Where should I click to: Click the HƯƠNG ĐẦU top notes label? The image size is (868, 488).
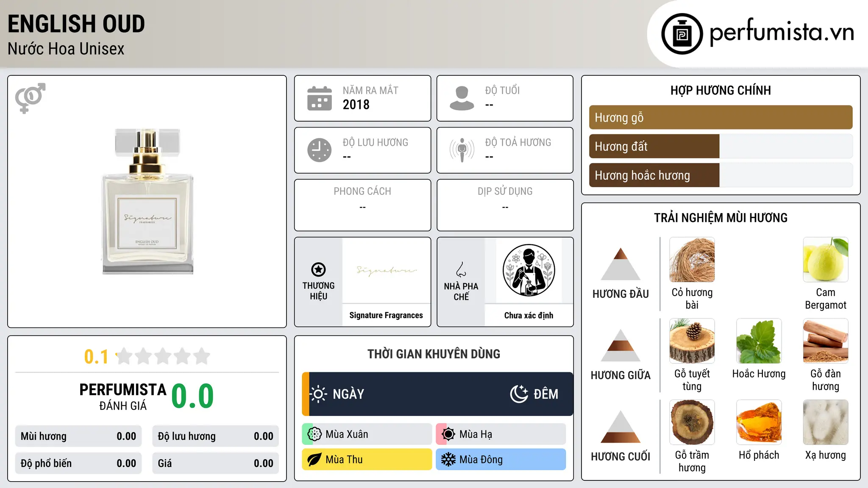[x=620, y=294]
